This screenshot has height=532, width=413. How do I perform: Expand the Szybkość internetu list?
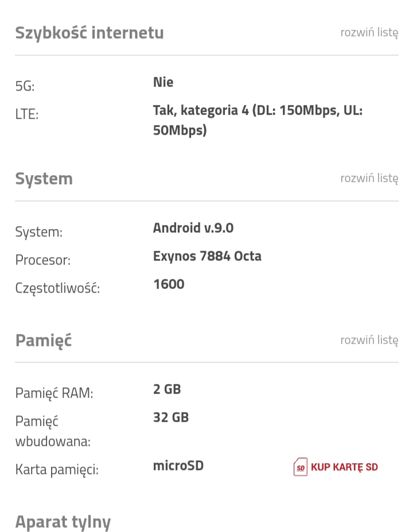pos(369,33)
